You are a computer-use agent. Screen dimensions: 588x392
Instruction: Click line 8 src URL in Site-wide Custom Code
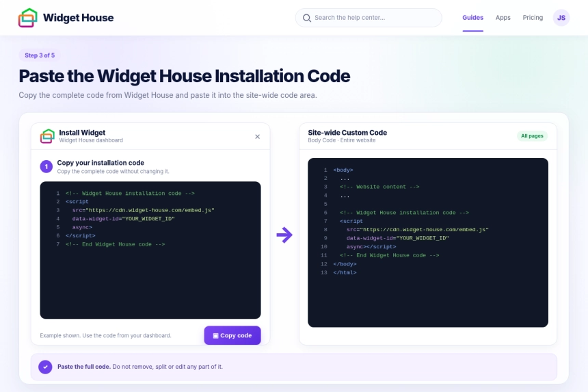[417, 230]
